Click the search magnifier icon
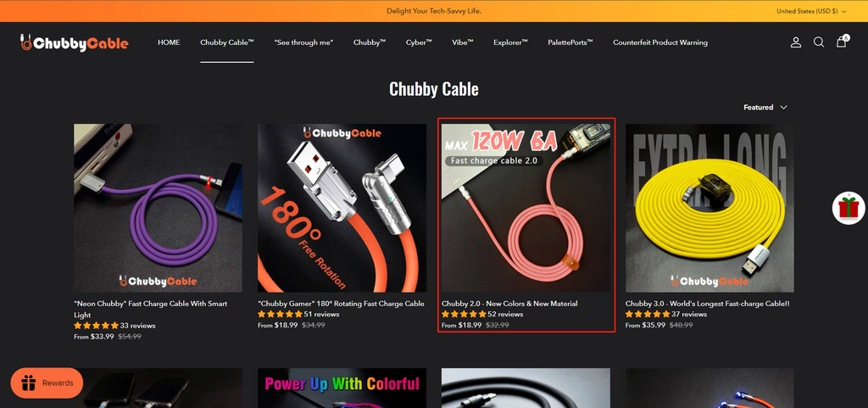 (819, 42)
